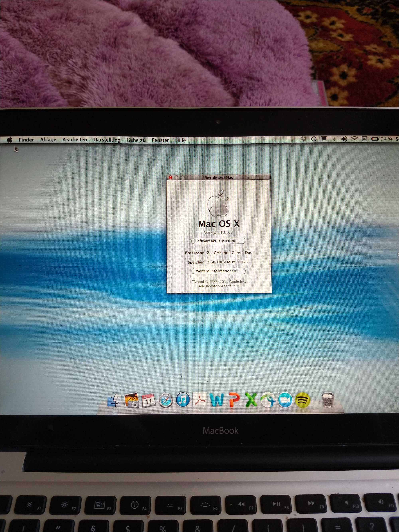This screenshot has width=399, height=532.
Task: Click the 2.4 GHz Intel Core 2 Duo text
Action: pos(230,253)
